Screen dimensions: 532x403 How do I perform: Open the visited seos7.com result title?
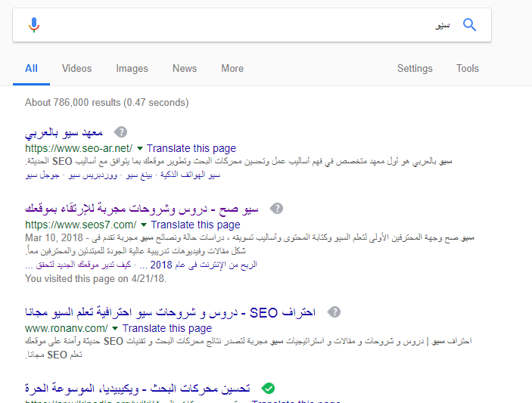click(x=142, y=209)
